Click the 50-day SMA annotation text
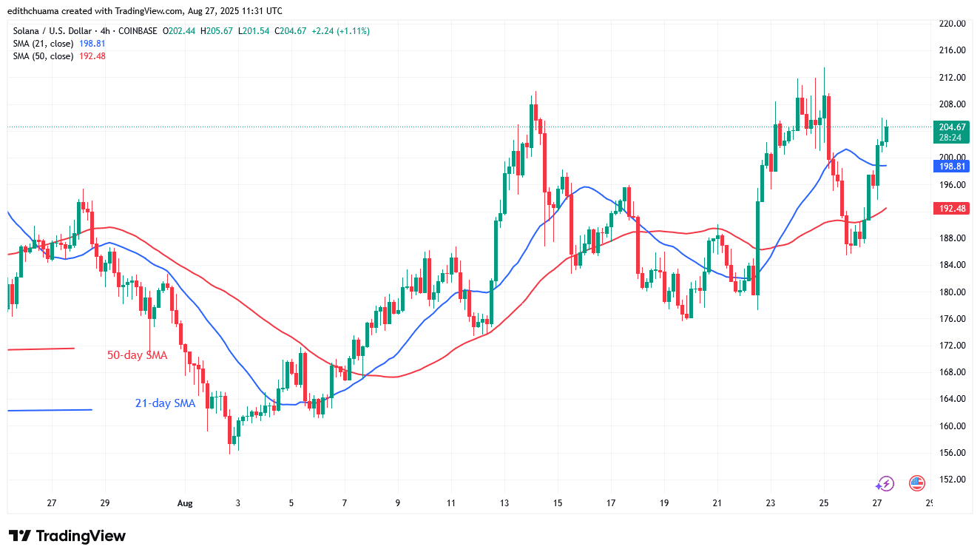 [x=137, y=355]
